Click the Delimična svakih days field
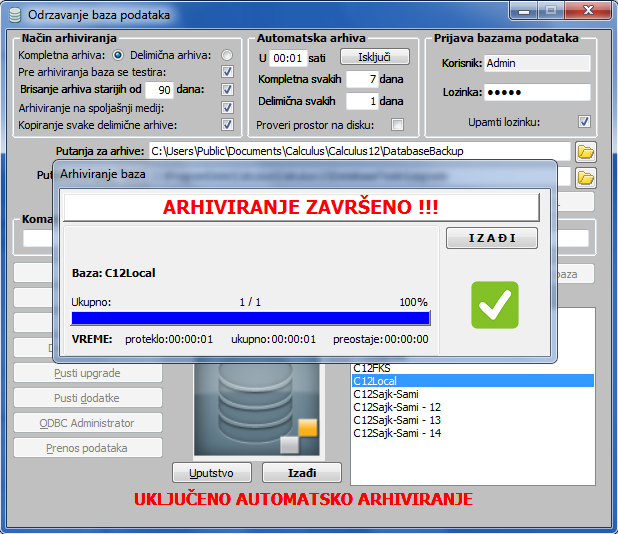618x534 pixels. pyautogui.click(x=362, y=101)
